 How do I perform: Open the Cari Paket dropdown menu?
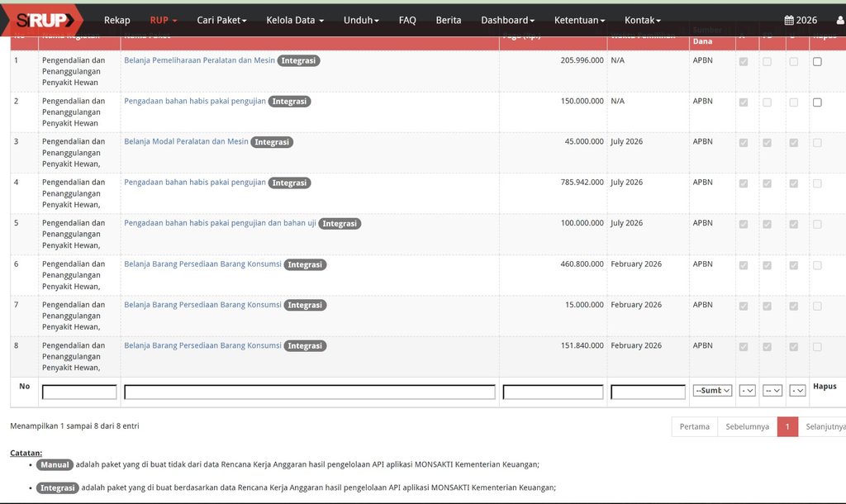(x=221, y=20)
